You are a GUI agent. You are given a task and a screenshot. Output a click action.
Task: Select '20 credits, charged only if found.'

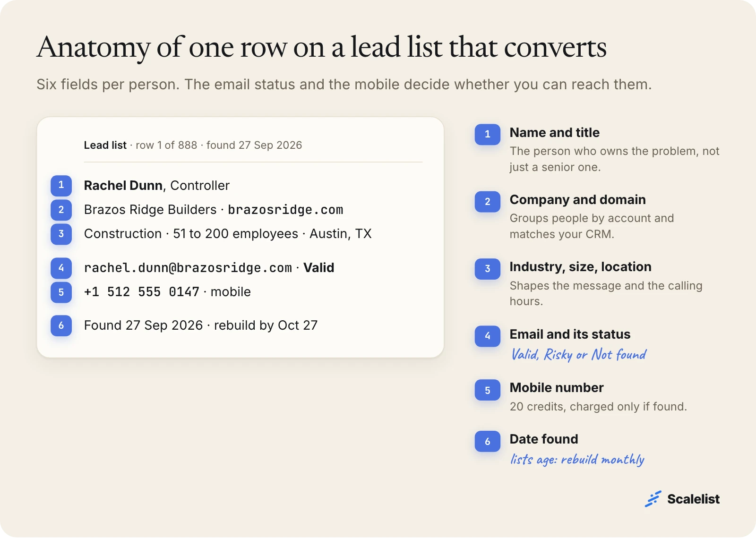(598, 407)
